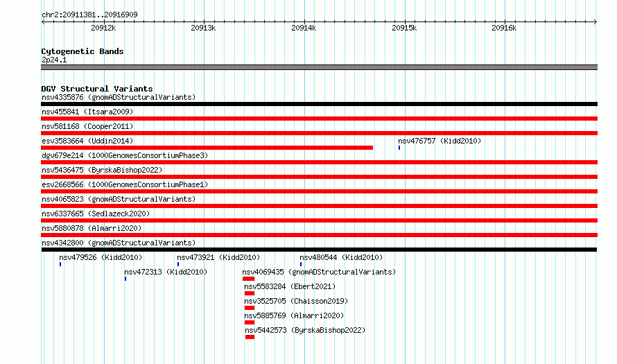617x364 pixels.
Task: Open variant nsv4065823 (gnomADStructuralVariants) label
Action: pos(119,199)
